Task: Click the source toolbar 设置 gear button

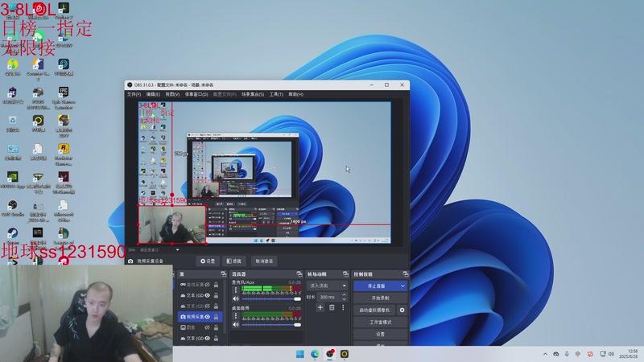Action: [208, 261]
